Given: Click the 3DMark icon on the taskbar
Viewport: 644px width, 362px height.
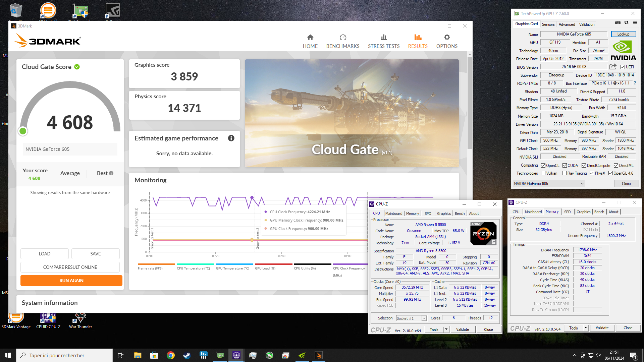Looking at the screenshot, I should (318, 355).
